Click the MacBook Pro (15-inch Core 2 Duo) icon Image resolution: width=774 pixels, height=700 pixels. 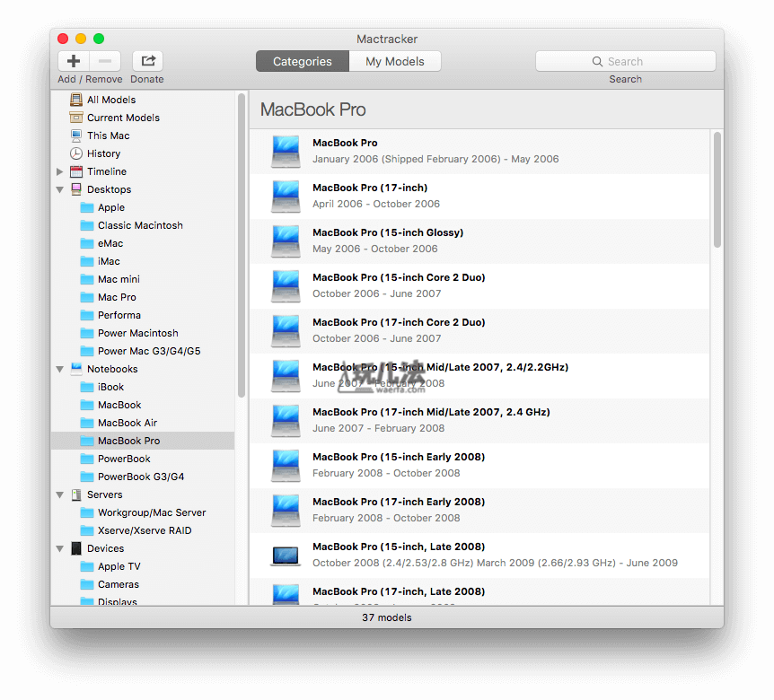[286, 286]
